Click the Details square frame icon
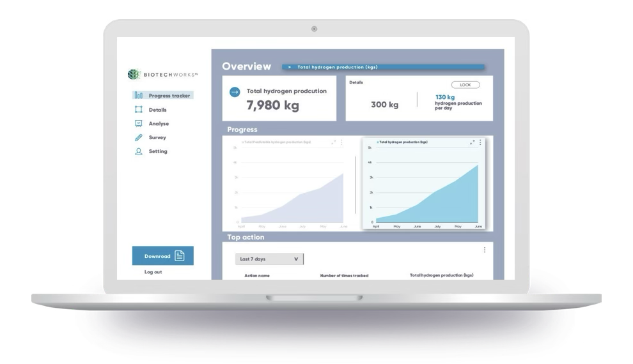 (x=138, y=110)
